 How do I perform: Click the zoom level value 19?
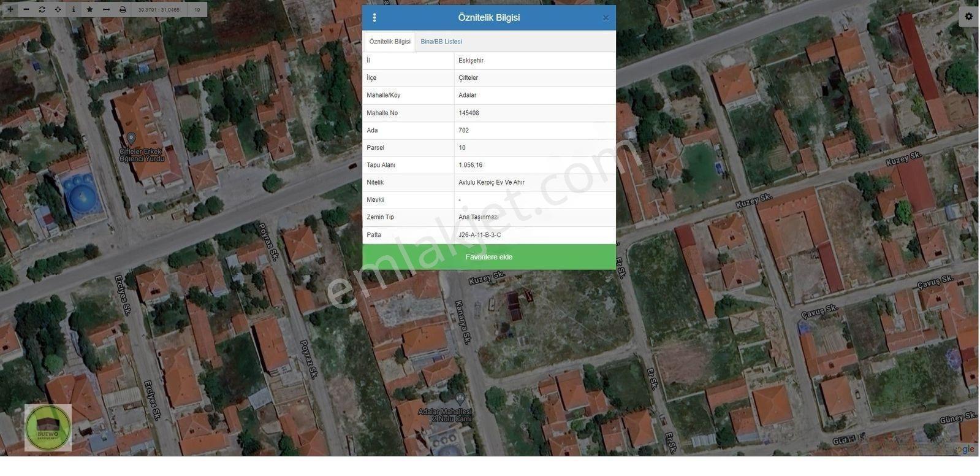point(197,10)
